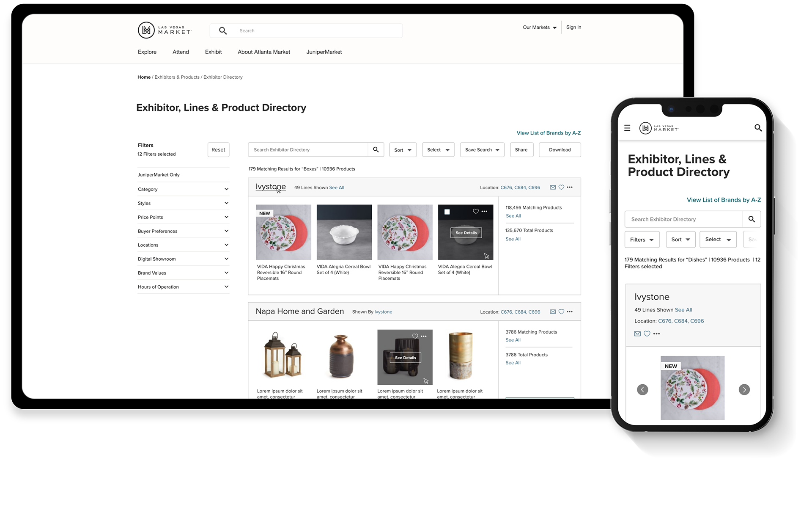Screen dimensions: 812x510
Task: Open the Explore menu
Action: (147, 52)
